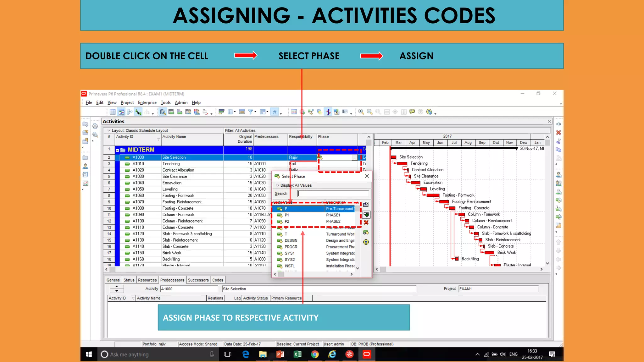The image size is (644, 362).
Task: Click the Print icon in the left sidebar
Action: [x=95, y=126]
